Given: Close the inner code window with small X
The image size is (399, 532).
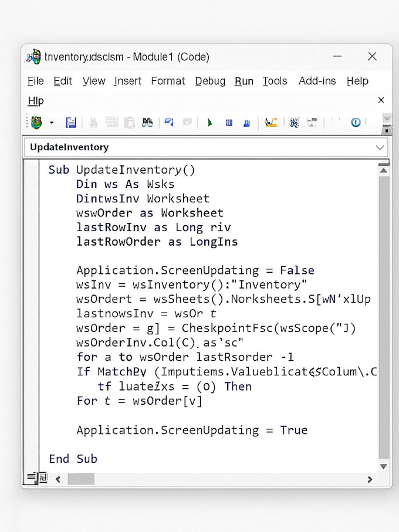Looking at the screenshot, I should [381, 100].
